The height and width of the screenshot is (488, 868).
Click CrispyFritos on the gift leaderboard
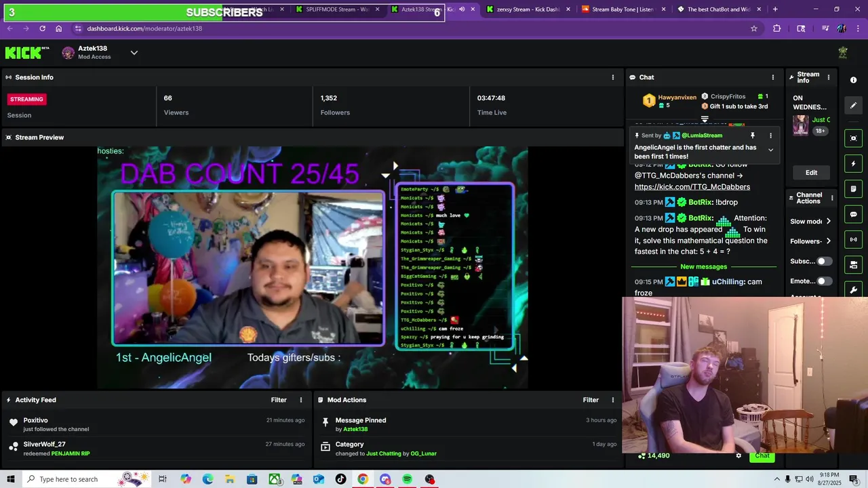coord(728,97)
